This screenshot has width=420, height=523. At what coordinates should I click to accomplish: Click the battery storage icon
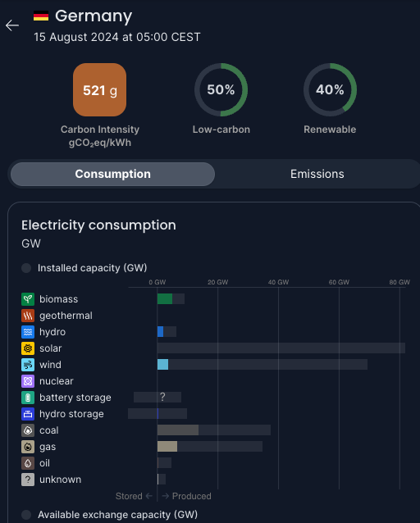pos(28,398)
